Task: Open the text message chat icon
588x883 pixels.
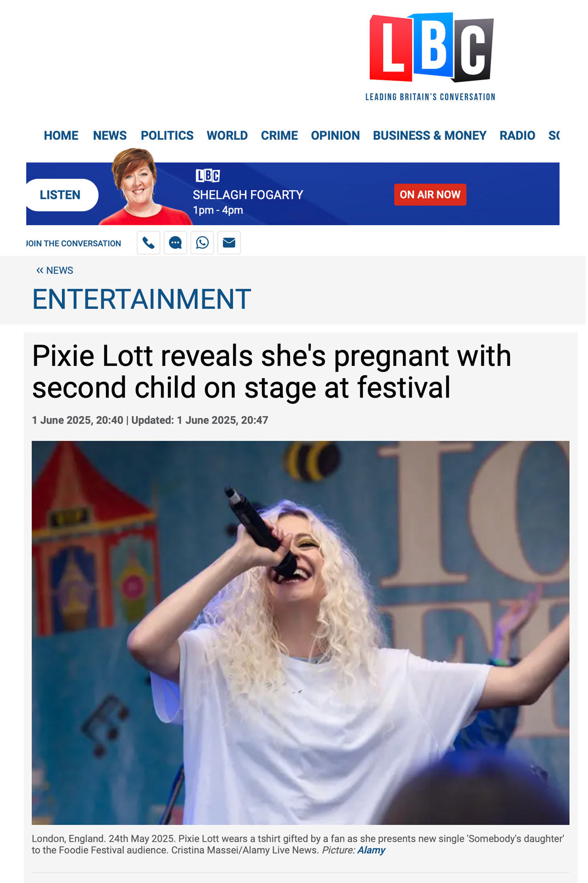Action: 175,243
